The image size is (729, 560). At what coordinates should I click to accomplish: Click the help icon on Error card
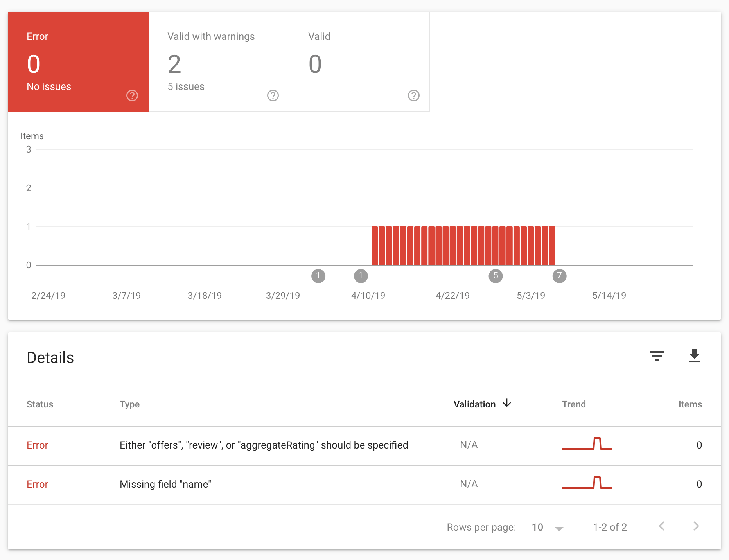coord(132,95)
